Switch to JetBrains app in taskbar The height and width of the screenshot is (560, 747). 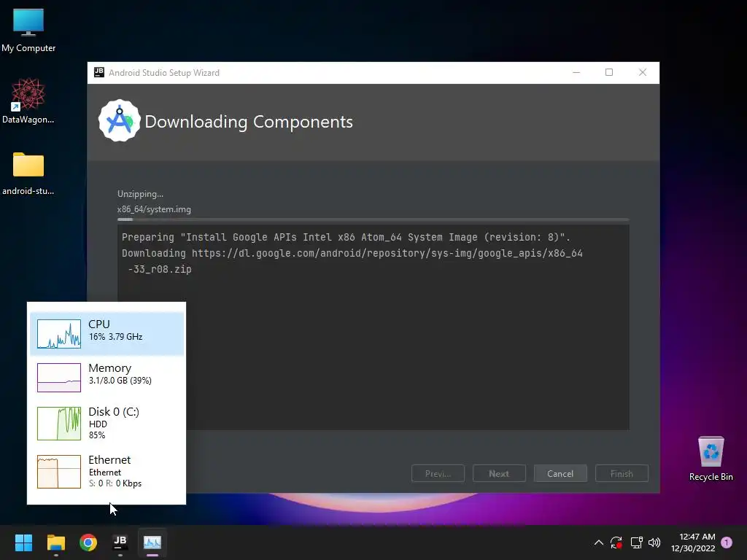pyautogui.click(x=120, y=542)
